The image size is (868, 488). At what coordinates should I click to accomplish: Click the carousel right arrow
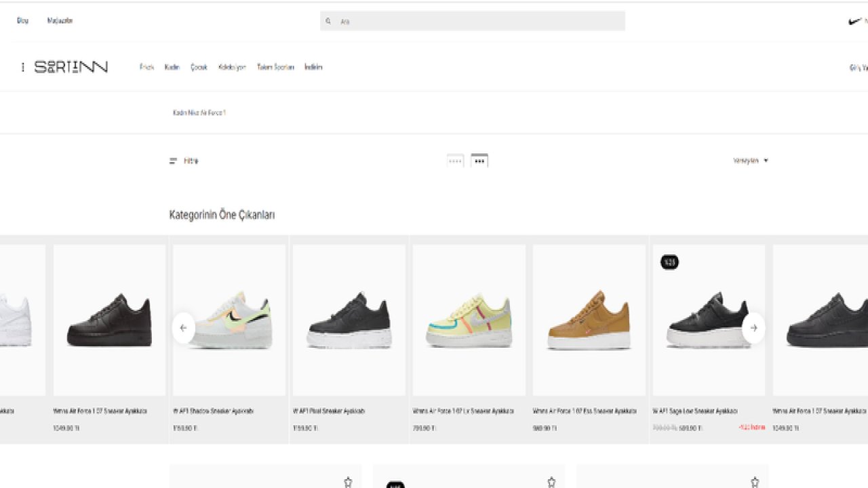click(x=753, y=328)
